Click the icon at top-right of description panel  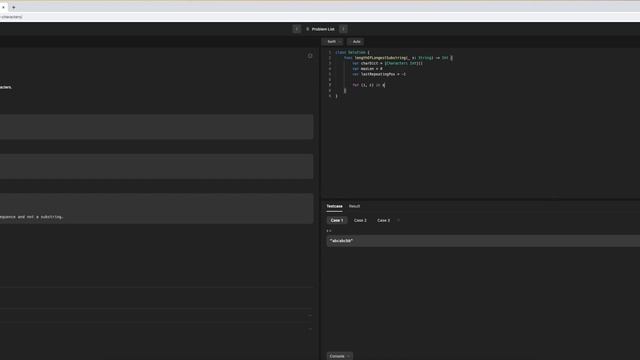pos(310,56)
